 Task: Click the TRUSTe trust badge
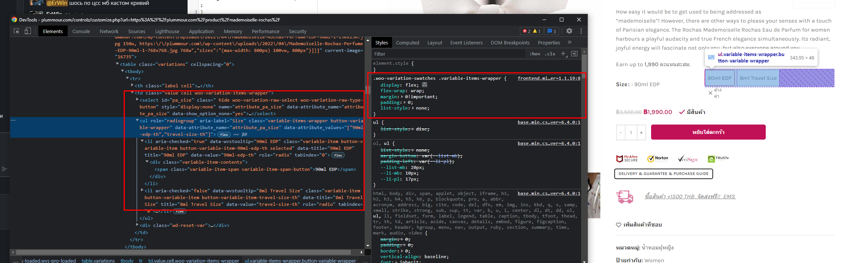(x=718, y=159)
